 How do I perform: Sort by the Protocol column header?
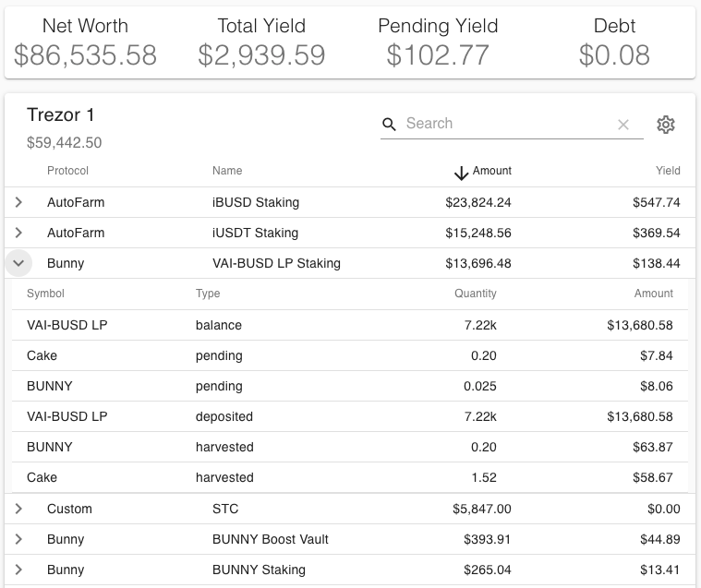click(67, 171)
